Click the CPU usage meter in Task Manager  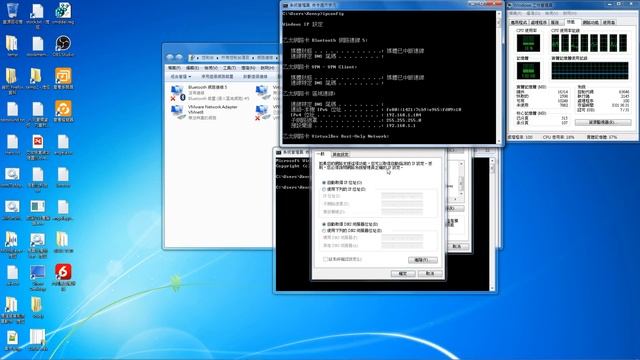pyautogui.click(x=528, y=43)
